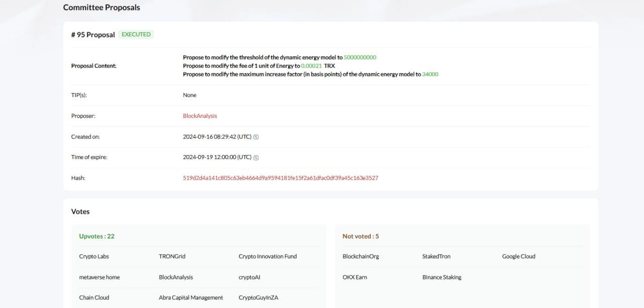Click Binance Staking in Not voted list
Viewport: 644px width, 308px height.
[x=442, y=277]
